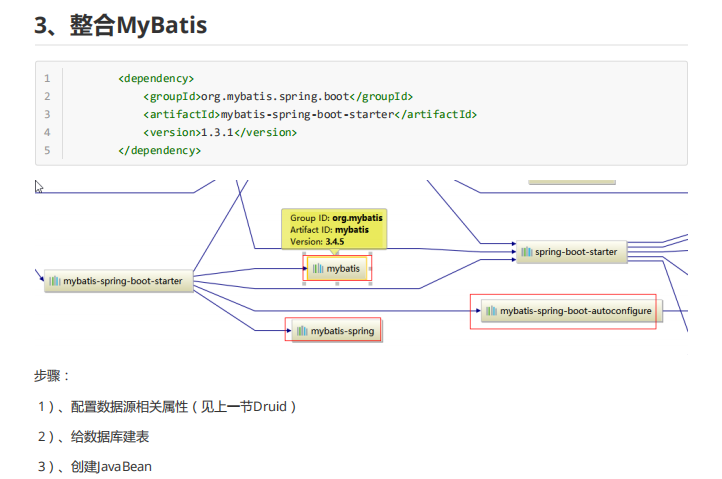This screenshot has width=722, height=479.
Task: Click line number 1 in code block
Action: click(47, 78)
